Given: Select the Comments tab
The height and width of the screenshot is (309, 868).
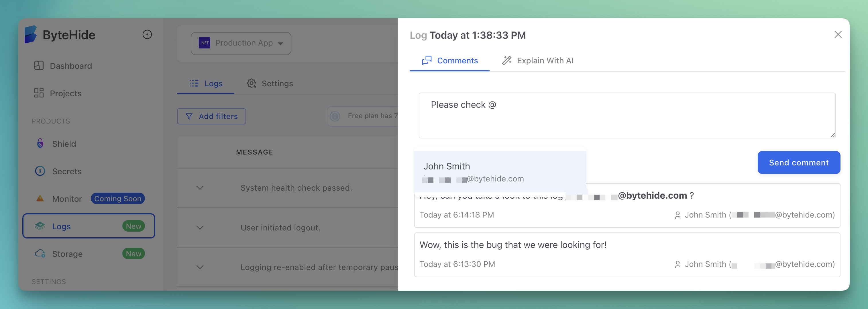Looking at the screenshot, I should 449,61.
